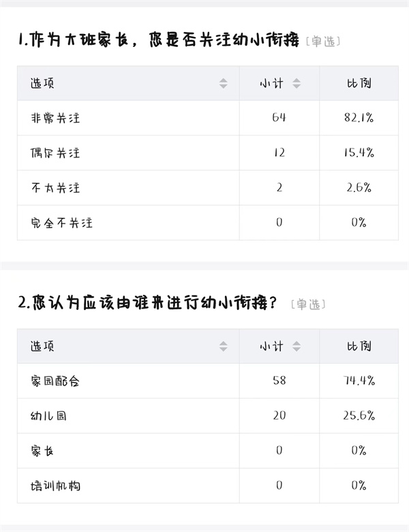Select the 偶尔关注 row
Screen dimensions: 409x532
click(x=208, y=153)
